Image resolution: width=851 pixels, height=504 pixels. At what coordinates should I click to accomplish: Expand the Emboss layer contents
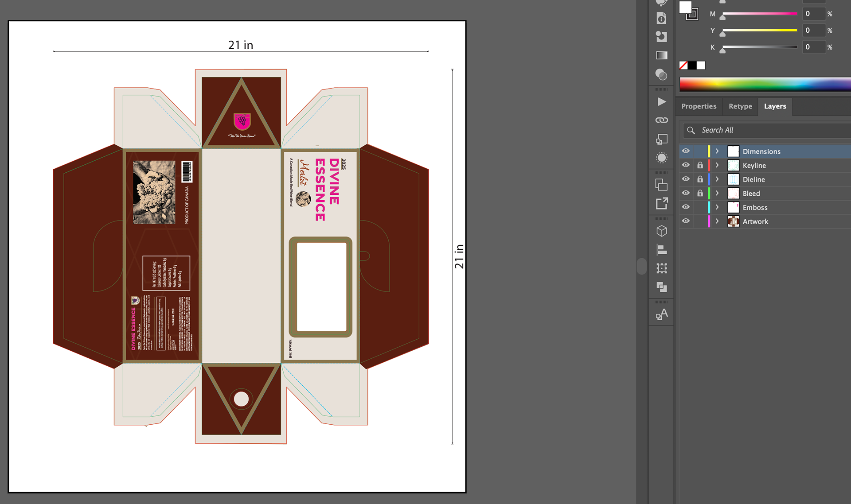pyautogui.click(x=717, y=207)
